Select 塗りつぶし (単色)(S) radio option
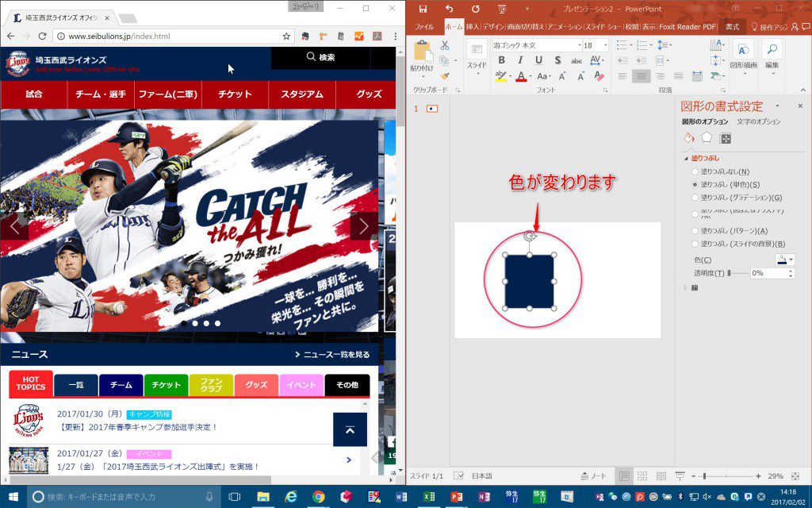 pyautogui.click(x=695, y=184)
